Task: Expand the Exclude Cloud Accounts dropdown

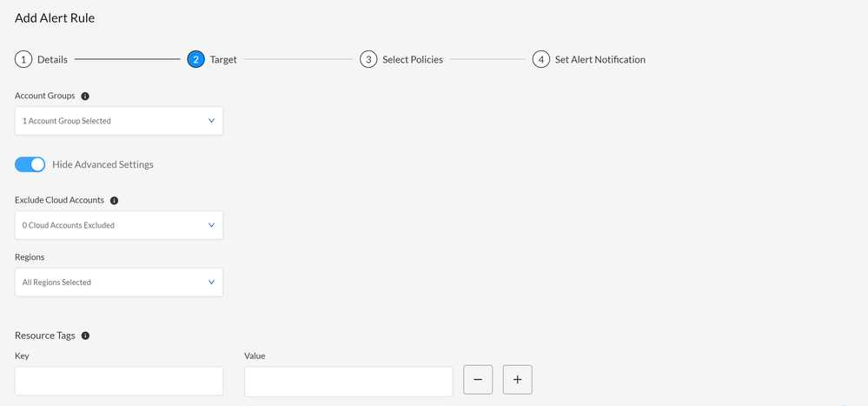Action: (x=119, y=225)
